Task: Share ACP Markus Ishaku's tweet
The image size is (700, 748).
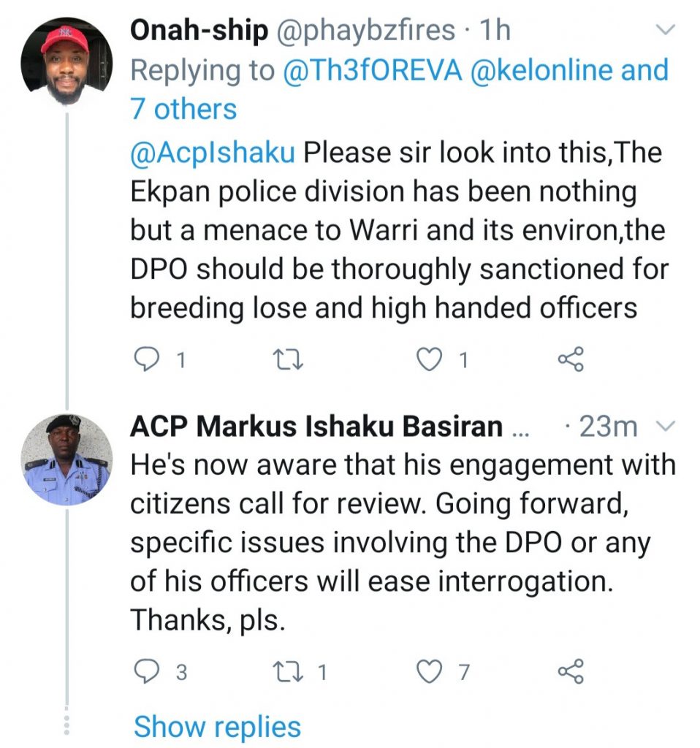Action: point(570,671)
